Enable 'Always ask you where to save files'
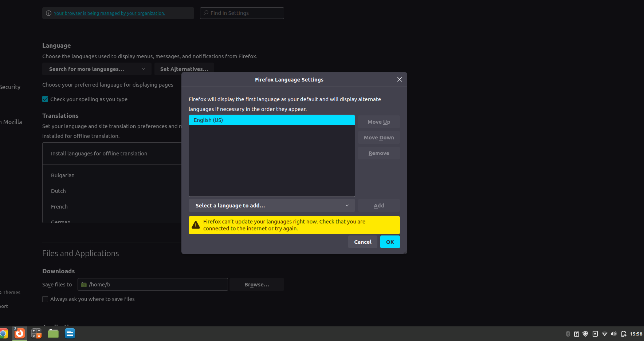Image resolution: width=644 pixels, height=341 pixels. tap(45, 299)
